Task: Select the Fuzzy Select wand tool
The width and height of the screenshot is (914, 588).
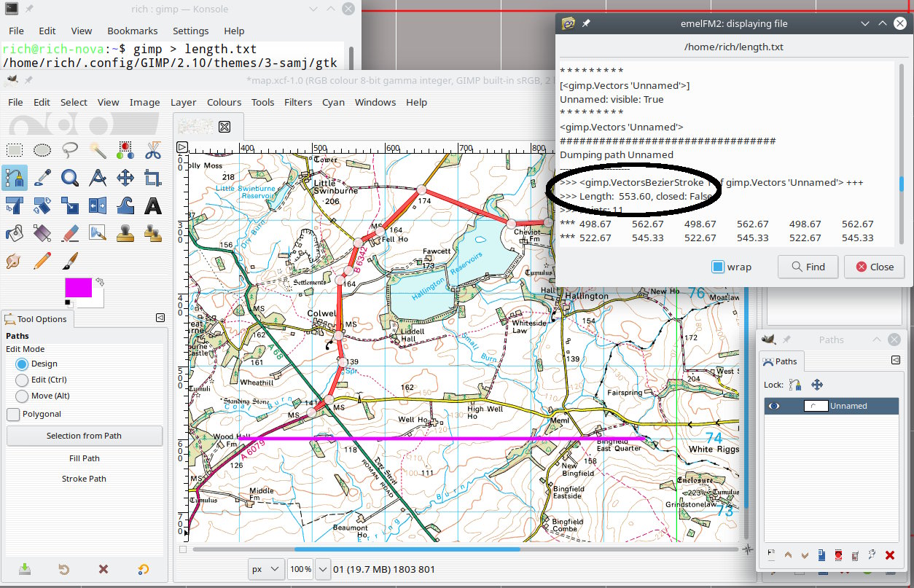Action: click(x=98, y=150)
